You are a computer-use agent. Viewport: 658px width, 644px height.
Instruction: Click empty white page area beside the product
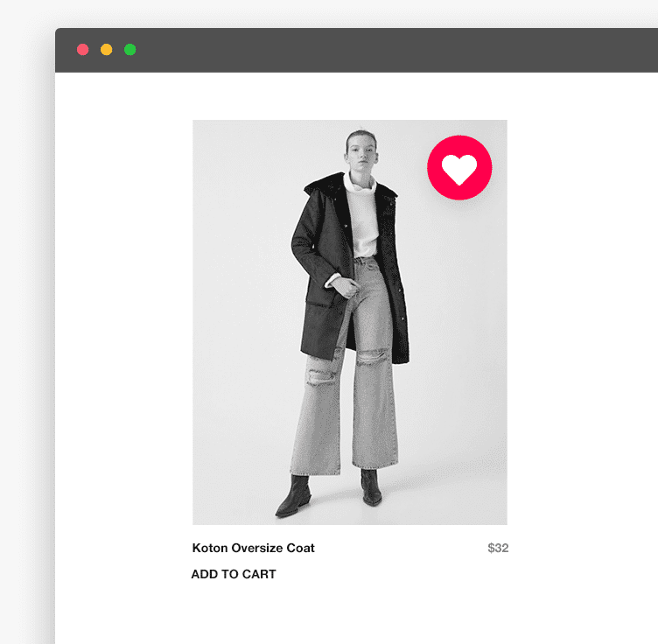(x=584, y=336)
